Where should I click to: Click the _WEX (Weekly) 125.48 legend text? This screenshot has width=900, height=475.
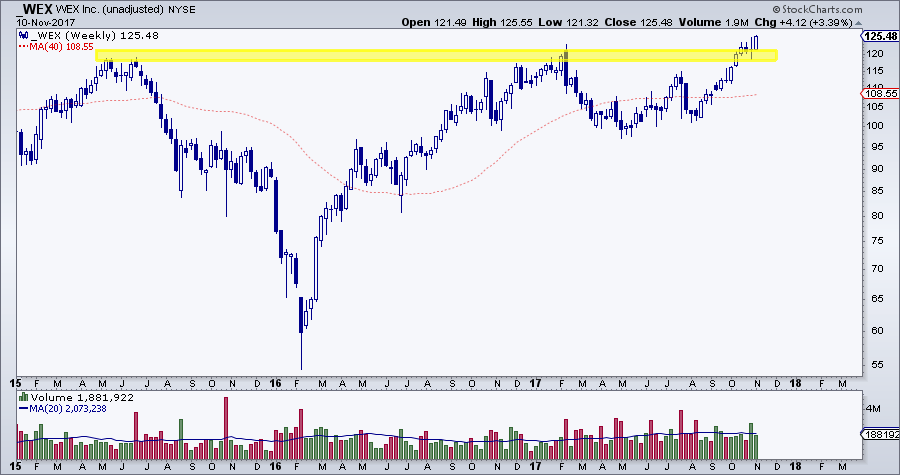[95, 36]
